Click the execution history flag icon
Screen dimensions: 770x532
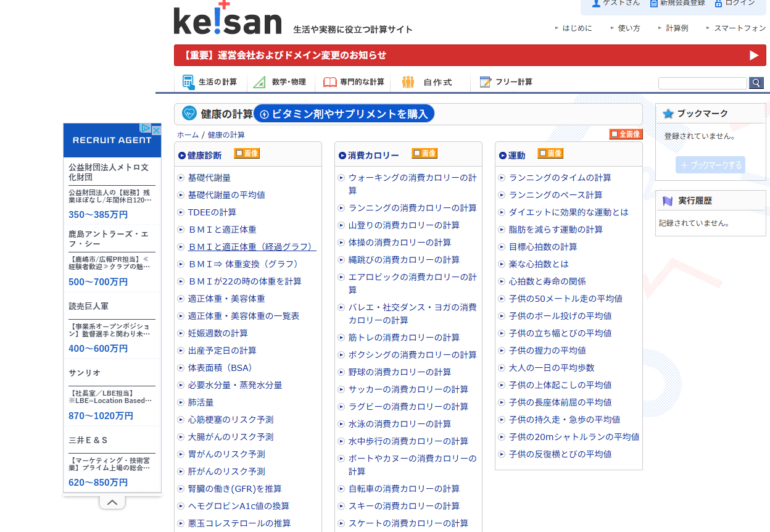pos(668,201)
